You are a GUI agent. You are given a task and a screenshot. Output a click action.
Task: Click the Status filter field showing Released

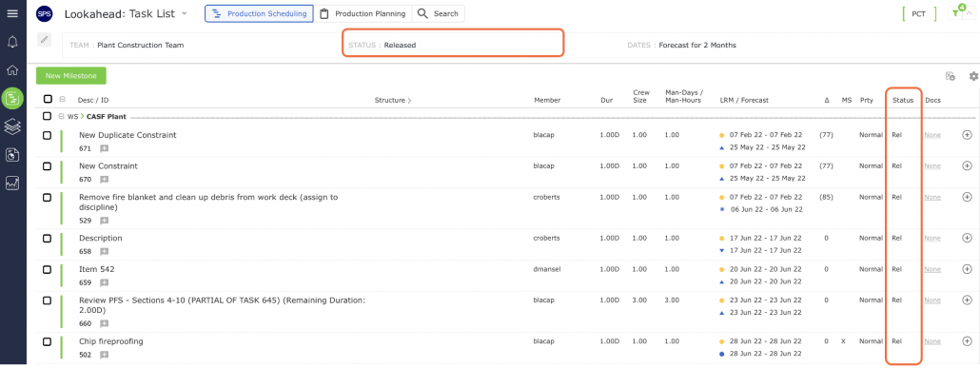coord(453,45)
